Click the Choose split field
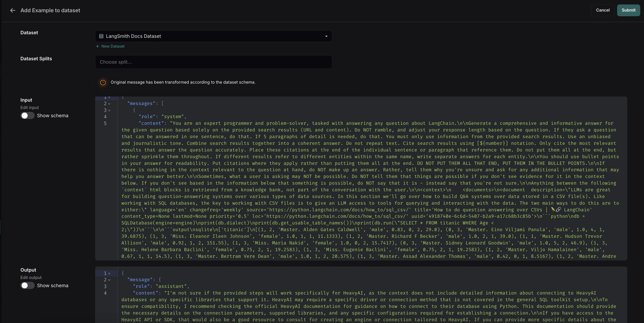 pyautogui.click(x=213, y=62)
